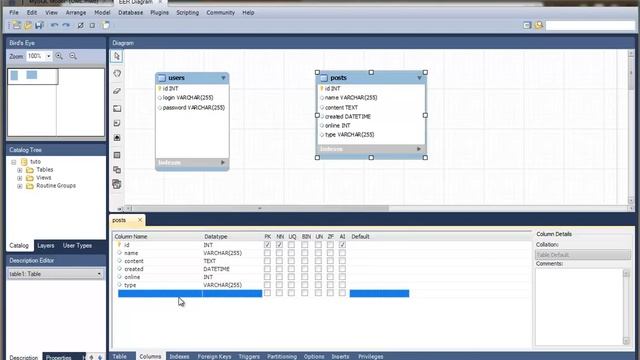
Task: Select the routine group tool
Action: point(117,184)
